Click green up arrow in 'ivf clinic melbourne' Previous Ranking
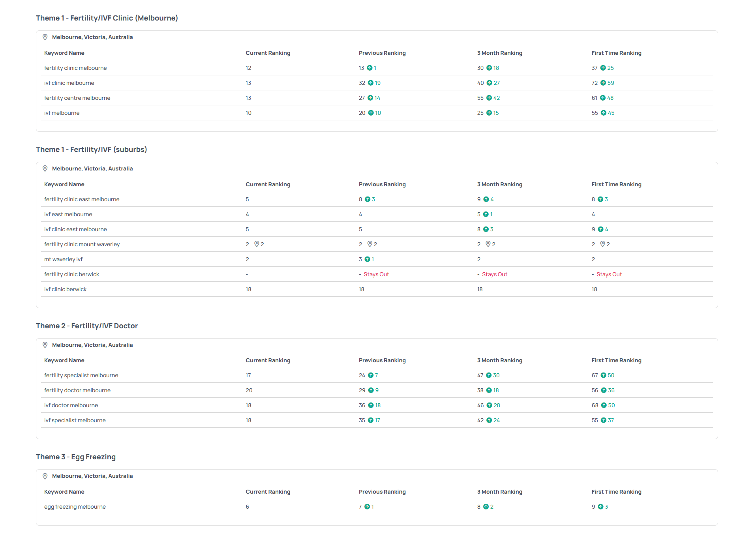This screenshot has height=541, width=756. 371,83
